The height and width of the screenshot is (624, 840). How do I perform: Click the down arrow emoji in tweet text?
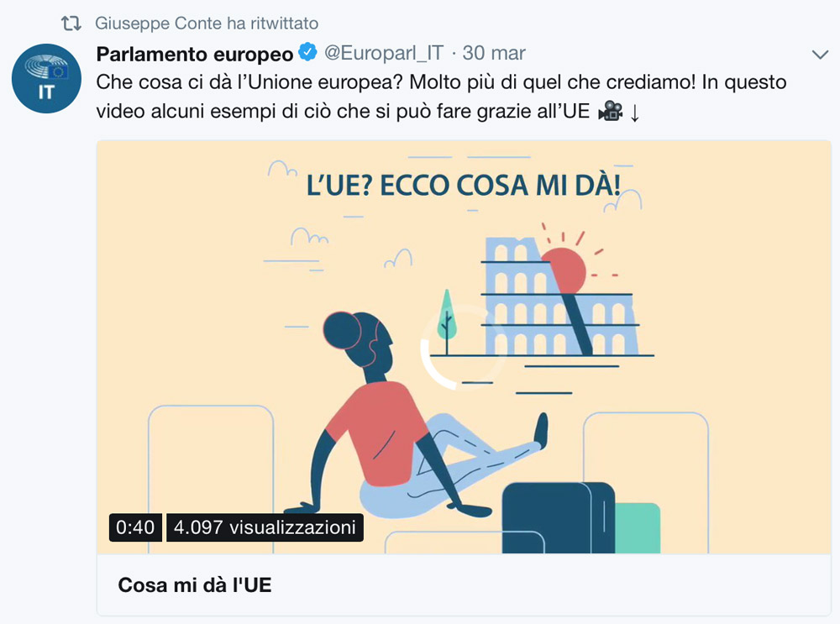pyautogui.click(x=635, y=113)
